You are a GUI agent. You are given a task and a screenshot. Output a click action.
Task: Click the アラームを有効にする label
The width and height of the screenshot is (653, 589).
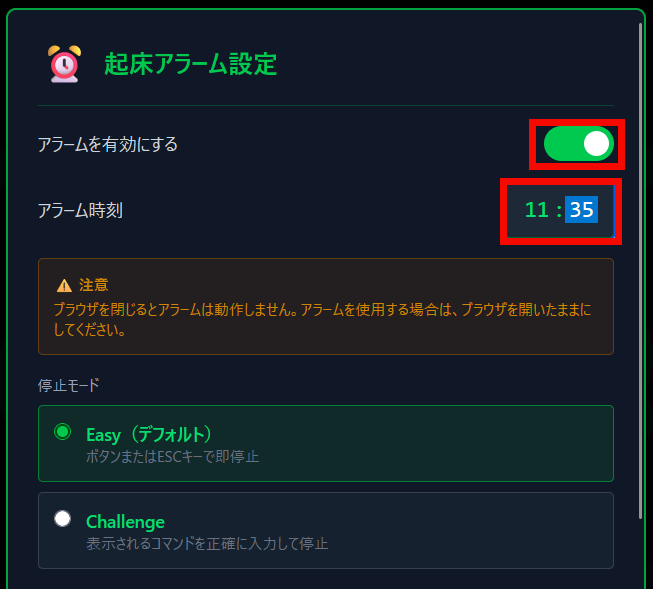pyautogui.click(x=108, y=145)
